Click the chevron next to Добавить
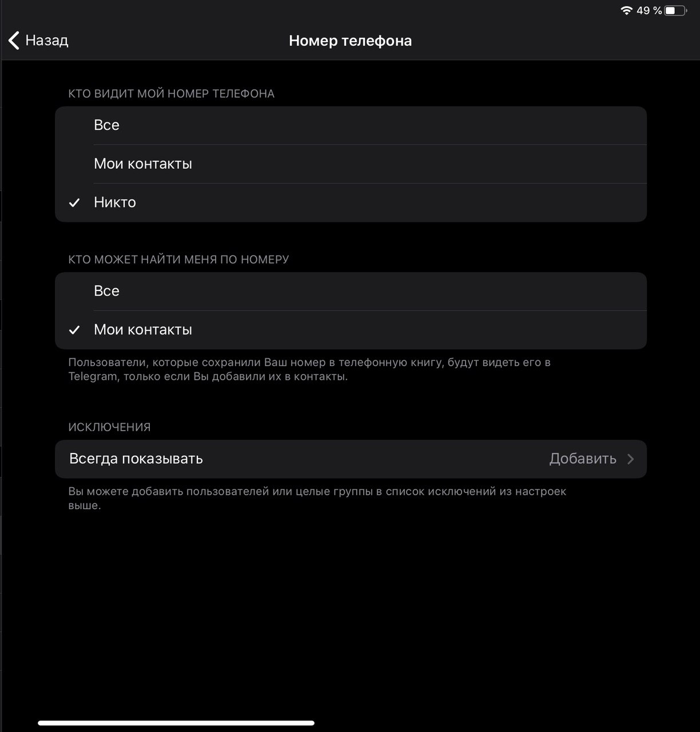700x732 pixels. click(631, 459)
